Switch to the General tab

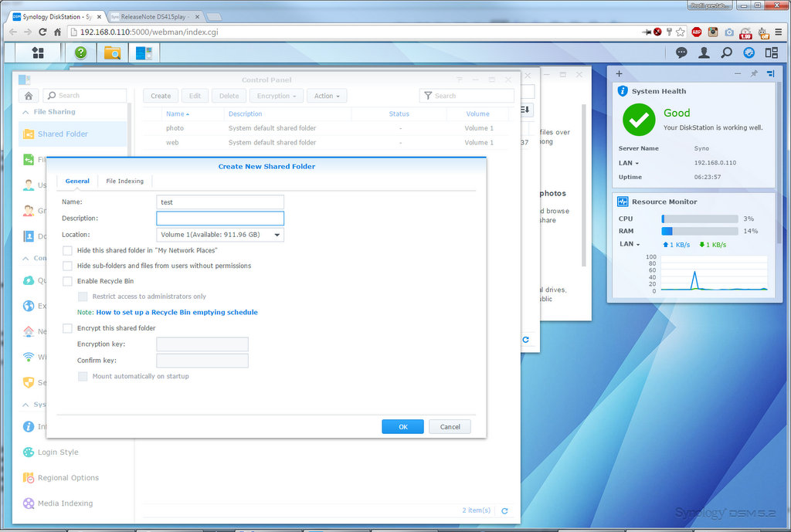click(x=77, y=181)
